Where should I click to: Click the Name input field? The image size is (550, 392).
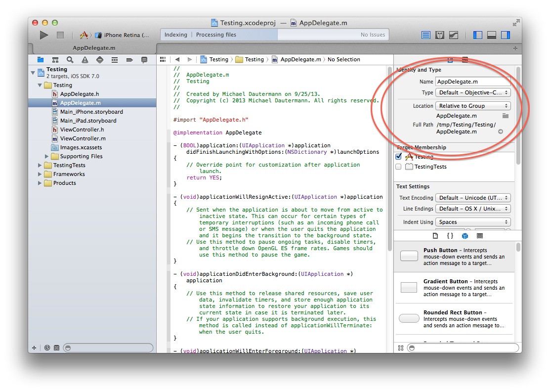coord(473,82)
